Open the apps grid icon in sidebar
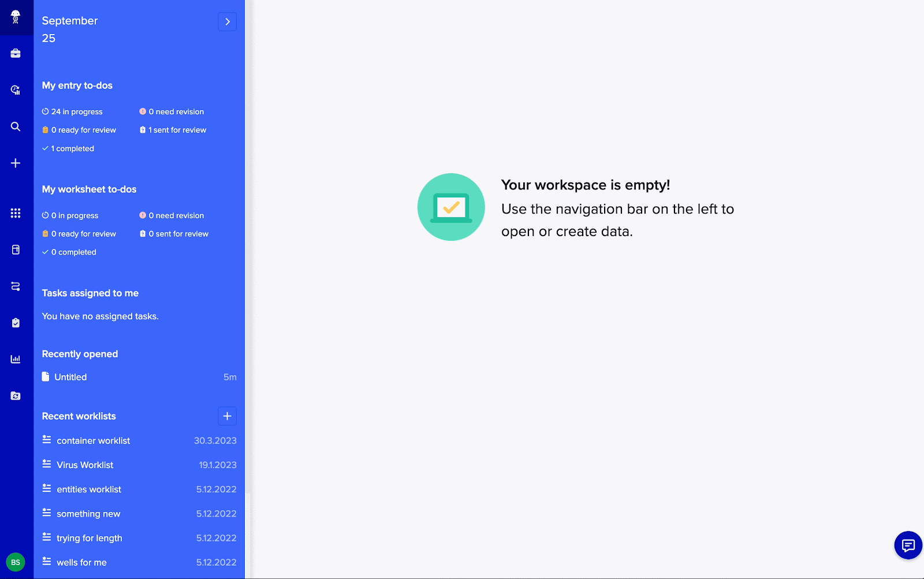 [16, 213]
